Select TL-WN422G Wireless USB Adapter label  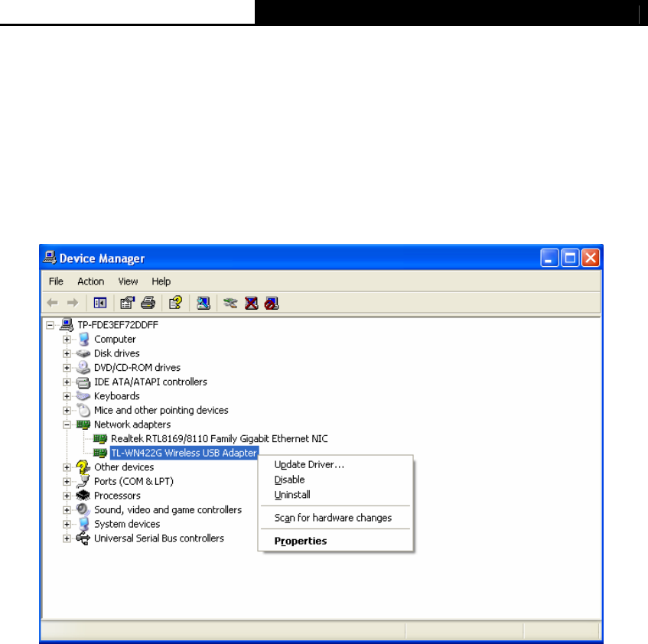(184, 453)
